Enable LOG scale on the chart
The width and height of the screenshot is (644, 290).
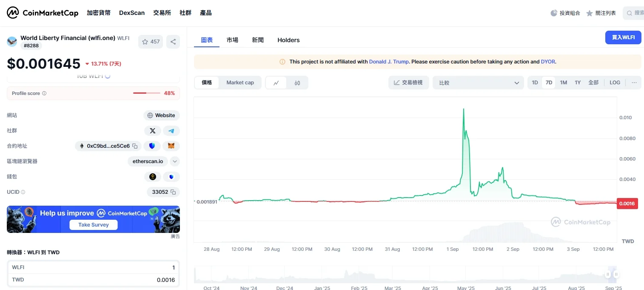pyautogui.click(x=615, y=83)
